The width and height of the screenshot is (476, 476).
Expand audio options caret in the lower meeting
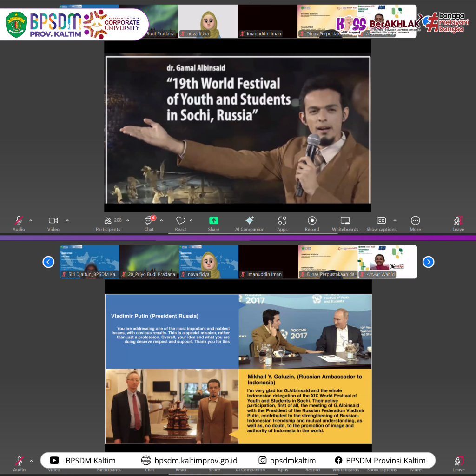coord(31,461)
